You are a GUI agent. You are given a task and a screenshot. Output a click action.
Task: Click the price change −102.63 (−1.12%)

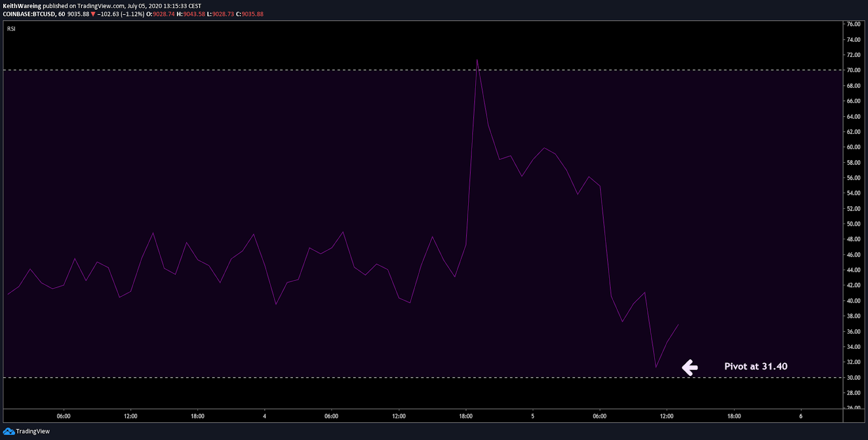120,14
